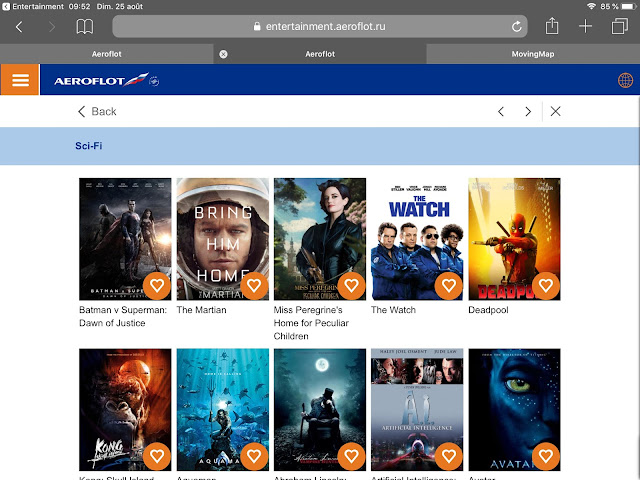The height and width of the screenshot is (480, 640).
Task: Favorite Avatar heart icon
Action: (x=546, y=456)
